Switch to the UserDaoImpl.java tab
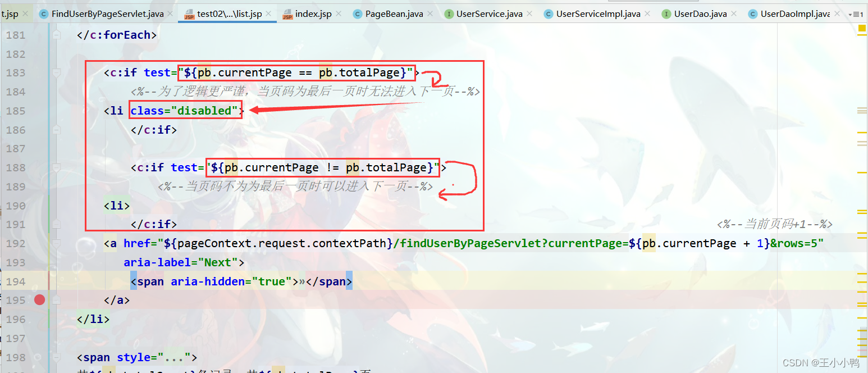The height and width of the screenshot is (373, 868). (x=795, y=14)
